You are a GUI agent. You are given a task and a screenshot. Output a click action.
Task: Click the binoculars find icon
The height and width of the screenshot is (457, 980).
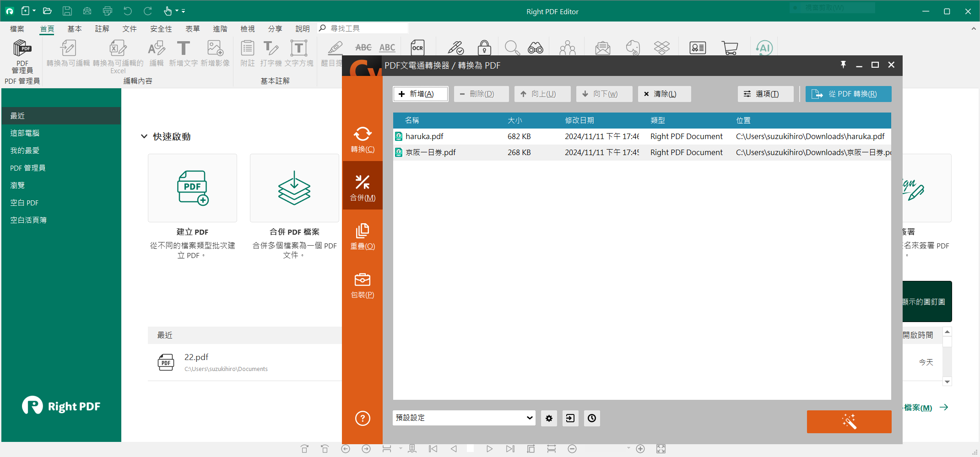tap(536, 48)
